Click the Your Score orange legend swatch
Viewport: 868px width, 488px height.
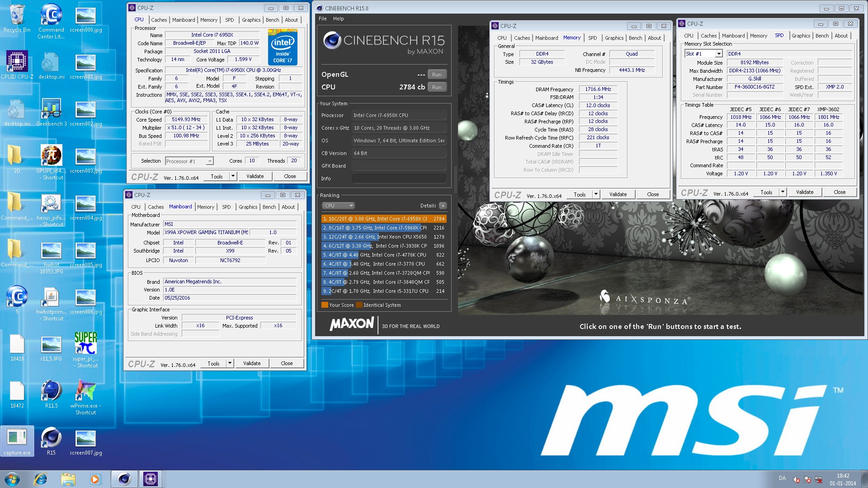(325, 305)
